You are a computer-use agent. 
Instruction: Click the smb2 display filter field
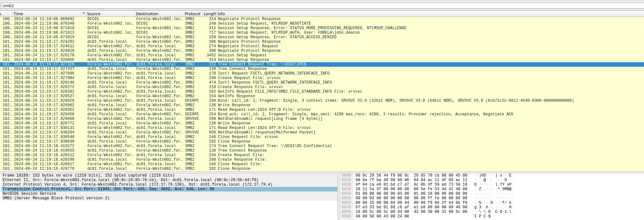(323, 6)
